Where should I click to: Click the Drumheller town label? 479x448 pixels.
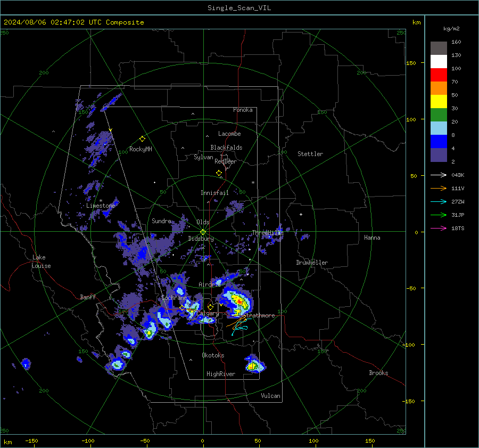point(312,263)
